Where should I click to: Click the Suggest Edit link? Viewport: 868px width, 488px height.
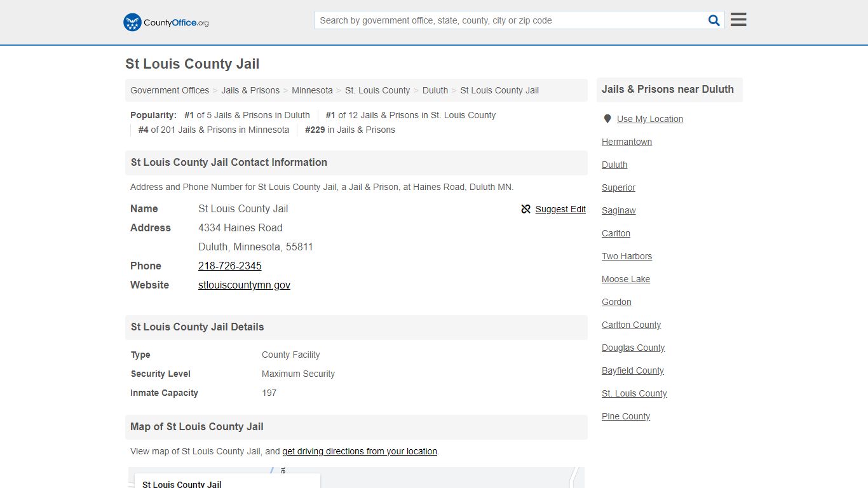[x=560, y=209]
